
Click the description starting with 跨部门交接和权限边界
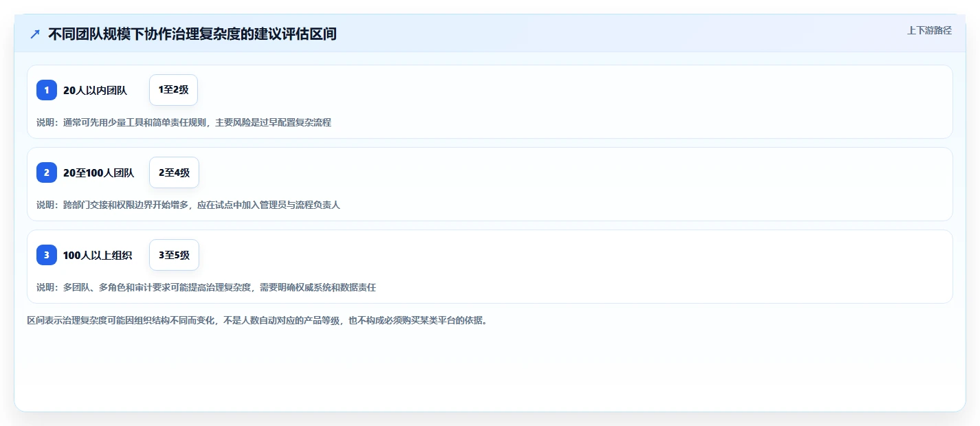click(x=188, y=205)
